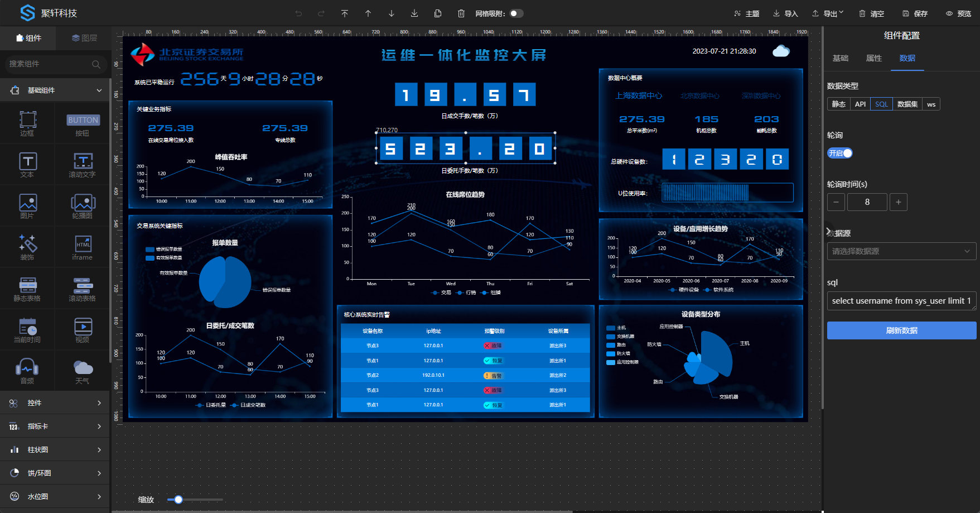Click the search magnifier icon
The width and height of the screenshot is (980, 513).
[x=96, y=64]
